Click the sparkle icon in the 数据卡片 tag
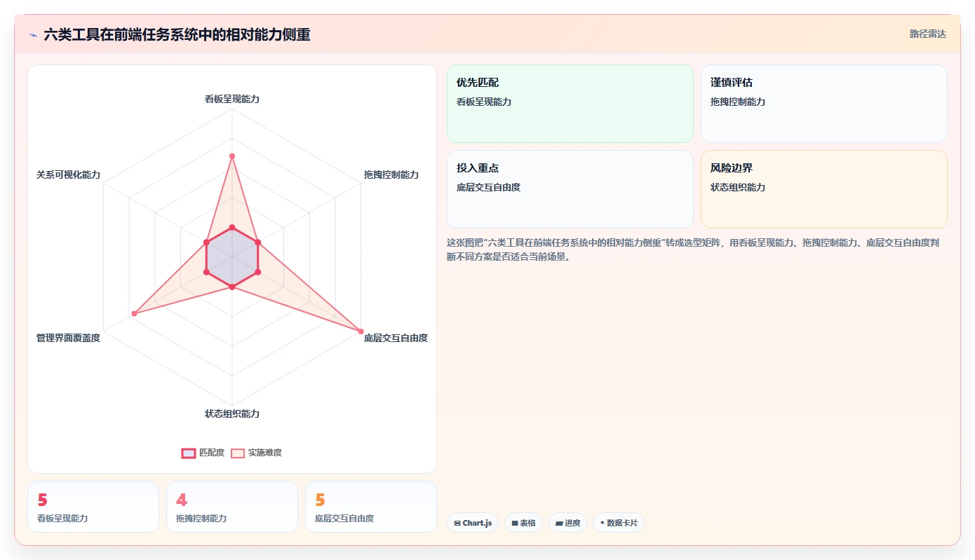975x560 pixels. (x=603, y=523)
